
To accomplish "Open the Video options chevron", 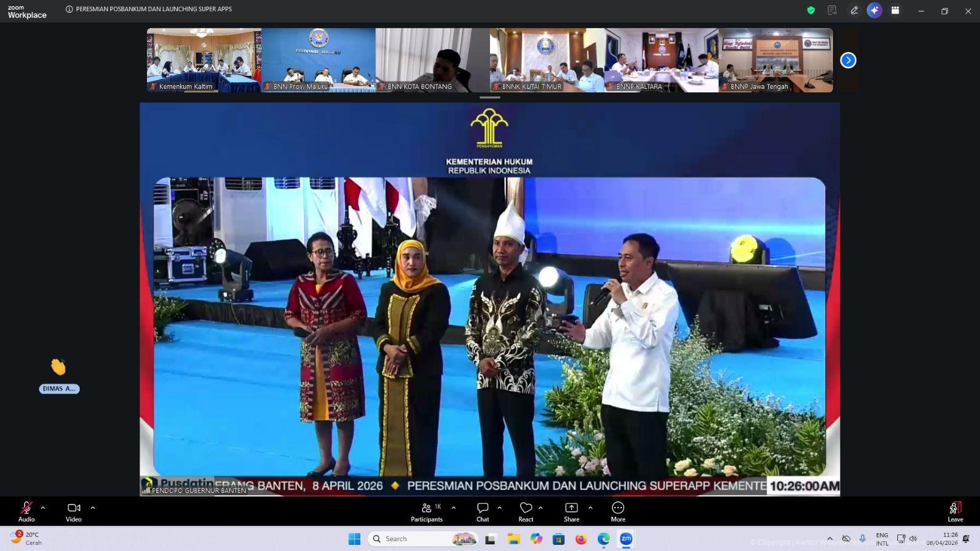I will [92, 508].
